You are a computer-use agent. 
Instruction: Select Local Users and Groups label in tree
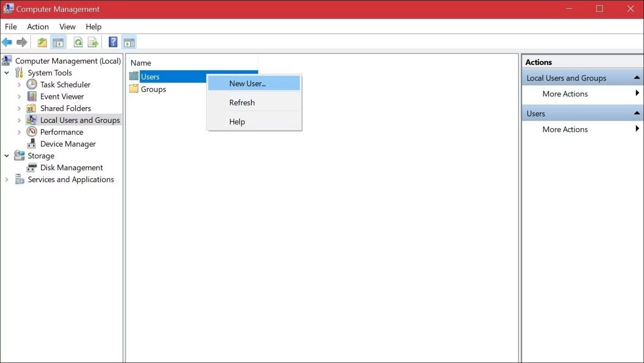pos(80,120)
